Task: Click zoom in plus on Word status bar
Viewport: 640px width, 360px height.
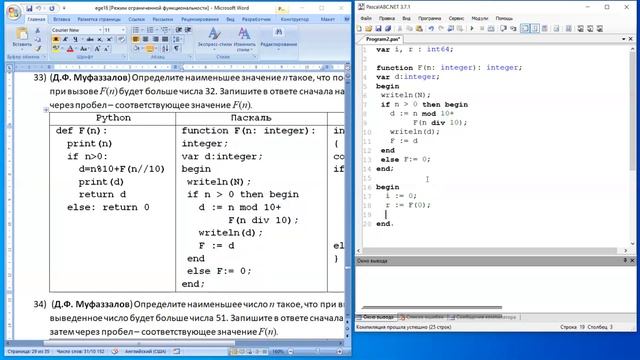Action: tap(340, 351)
